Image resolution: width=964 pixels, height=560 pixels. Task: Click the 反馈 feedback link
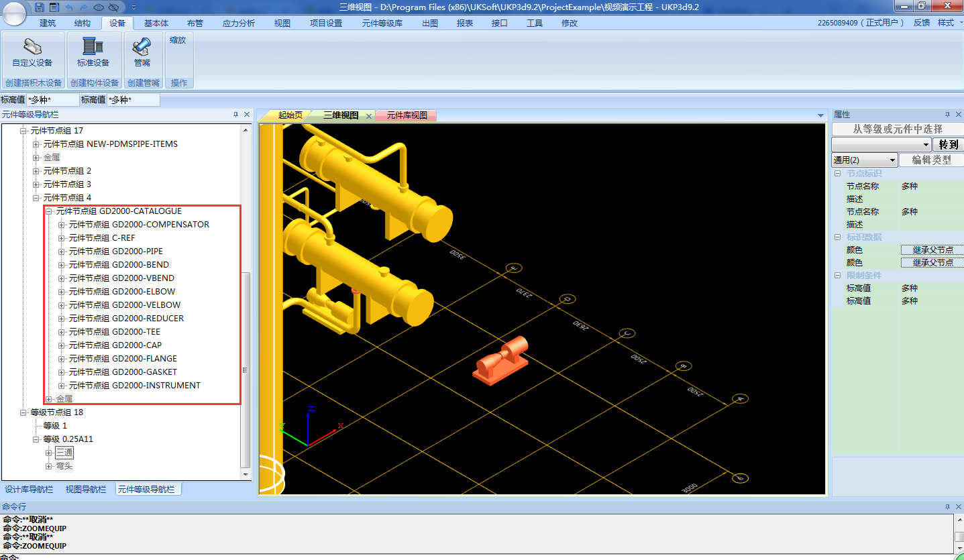coord(922,23)
